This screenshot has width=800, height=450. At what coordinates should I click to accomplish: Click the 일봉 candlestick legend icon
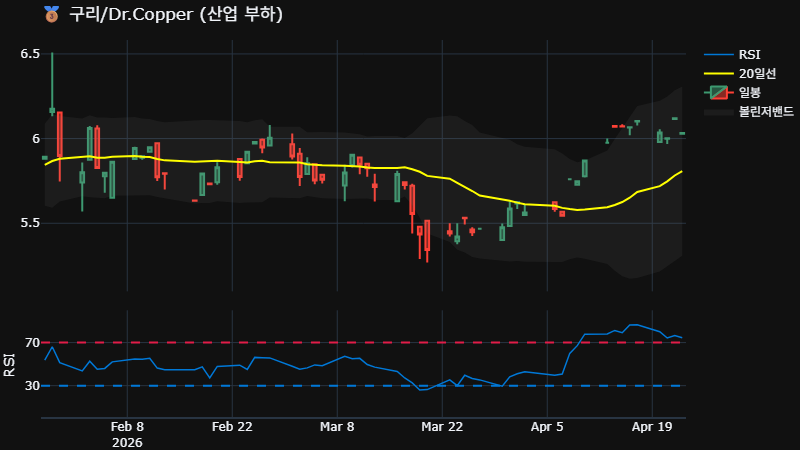pyautogui.click(x=718, y=92)
